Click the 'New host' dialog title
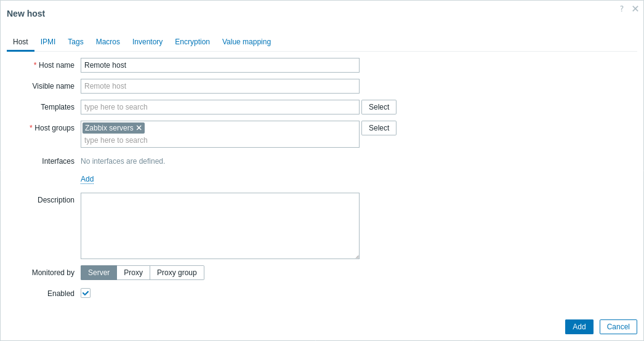 click(26, 14)
